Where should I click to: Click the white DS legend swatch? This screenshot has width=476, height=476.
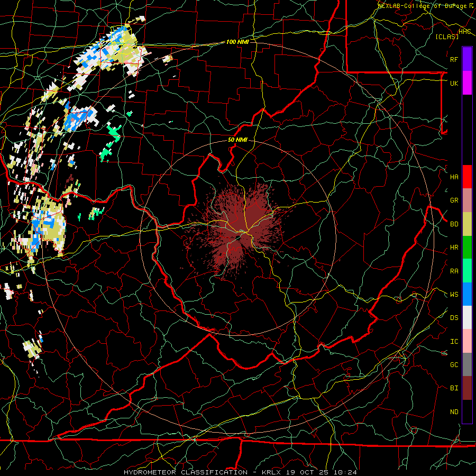(x=467, y=317)
